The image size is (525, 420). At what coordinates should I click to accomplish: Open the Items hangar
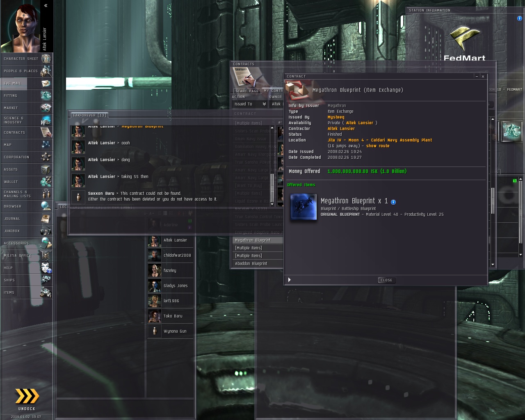point(27,292)
